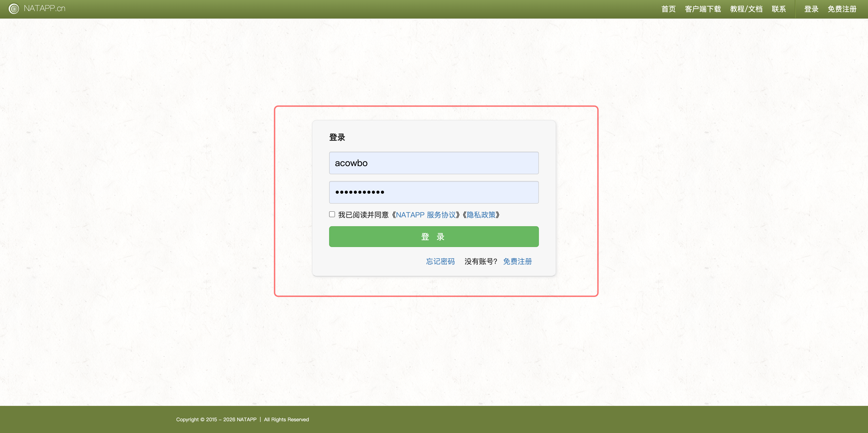
Task: Check the 我已阅读并同意 agreement checkbox
Action: tap(332, 214)
